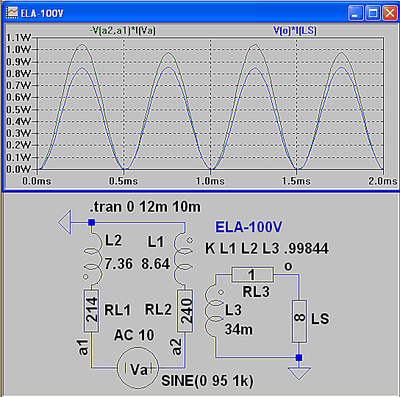Select the SINE(0 95 1k) source value
This screenshot has height=397, width=400.
pos(207,381)
